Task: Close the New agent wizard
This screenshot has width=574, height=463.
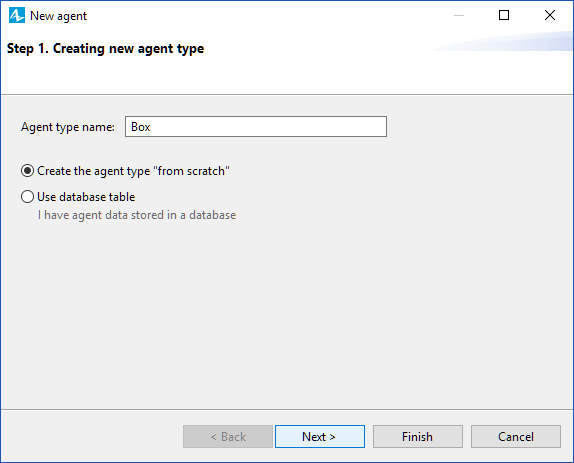Action: (x=550, y=15)
